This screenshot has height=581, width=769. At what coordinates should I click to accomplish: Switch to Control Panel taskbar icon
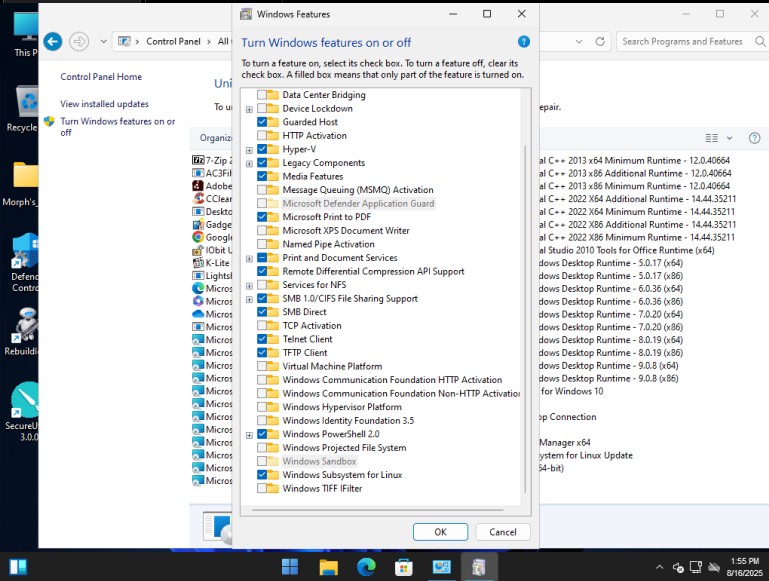point(441,567)
